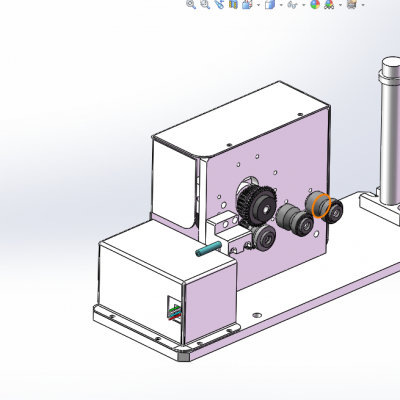Select the Zoom to Area tool
This screenshot has height=400, width=400.
point(205,4)
